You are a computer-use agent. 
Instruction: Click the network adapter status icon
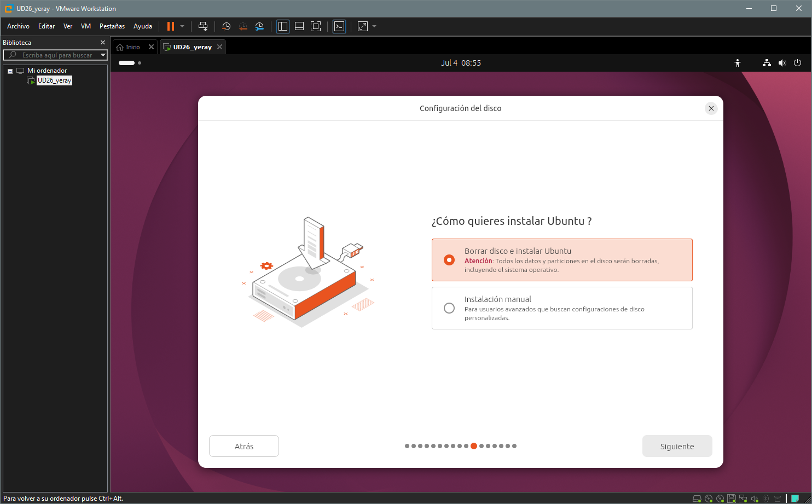click(x=743, y=499)
